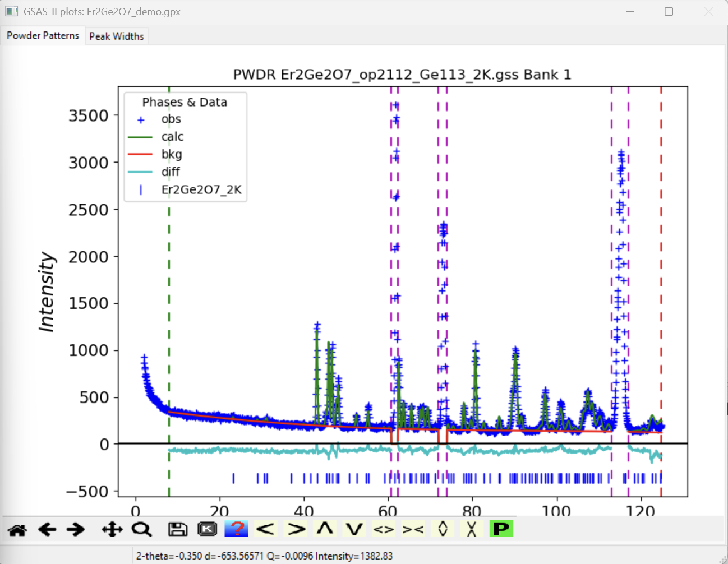Click 'Er2Ge2O7_2K' phase legend entry
Screen dimensions: 728x564
point(201,189)
